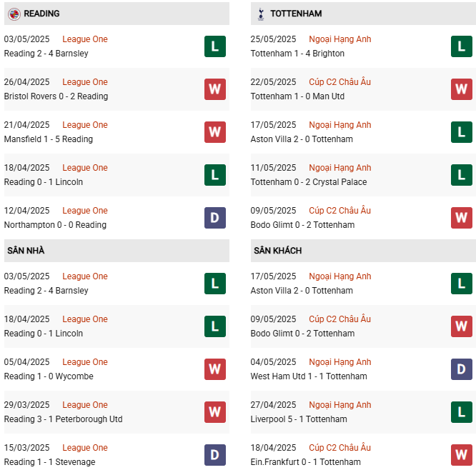Click the Tottenham club crest icon

click(260, 14)
